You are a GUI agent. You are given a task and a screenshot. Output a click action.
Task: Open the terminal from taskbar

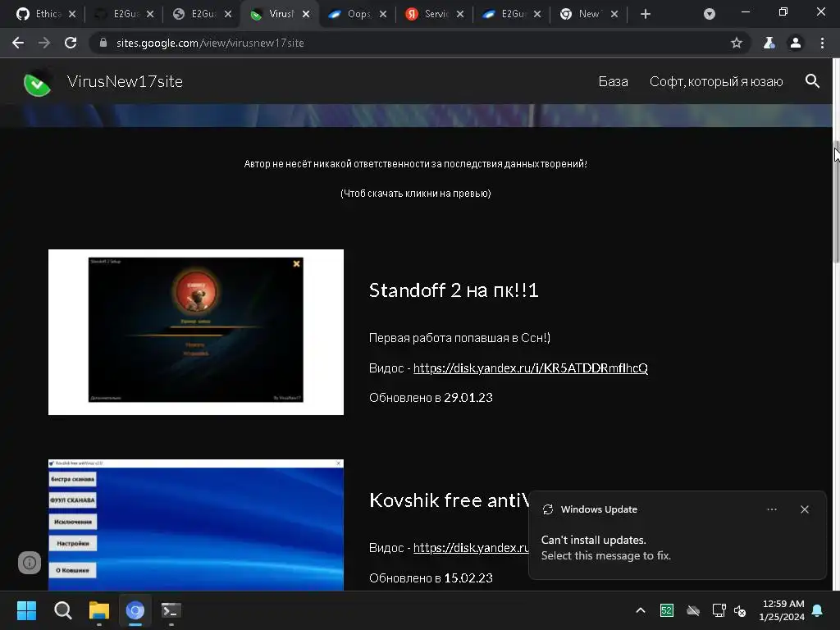171,610
